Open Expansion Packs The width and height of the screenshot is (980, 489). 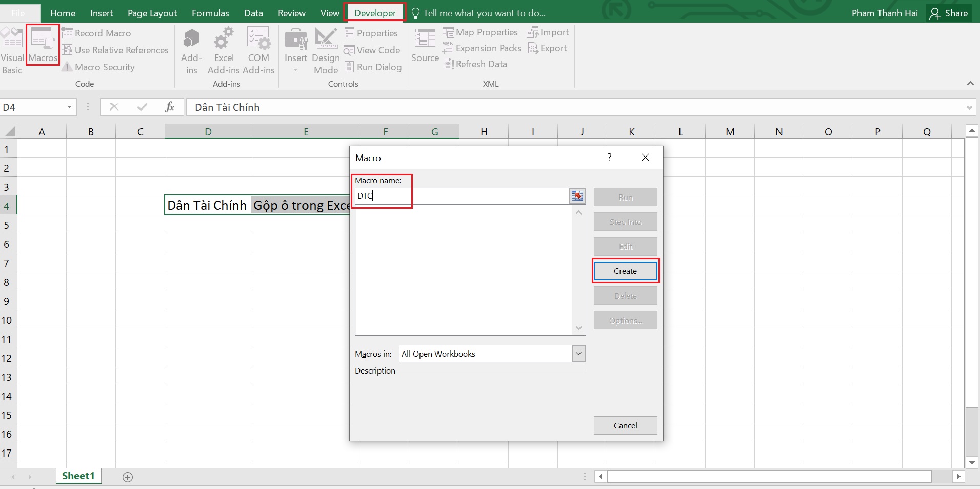coord(482,48)
